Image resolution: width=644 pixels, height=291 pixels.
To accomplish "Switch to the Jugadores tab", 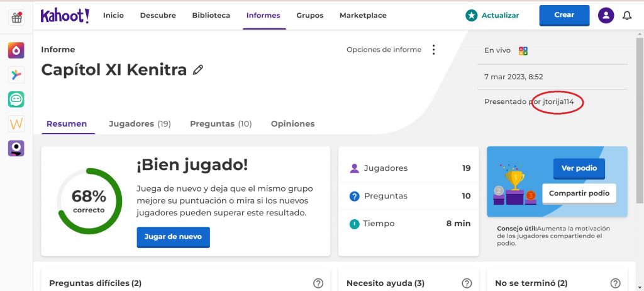I will click(140, 124).
